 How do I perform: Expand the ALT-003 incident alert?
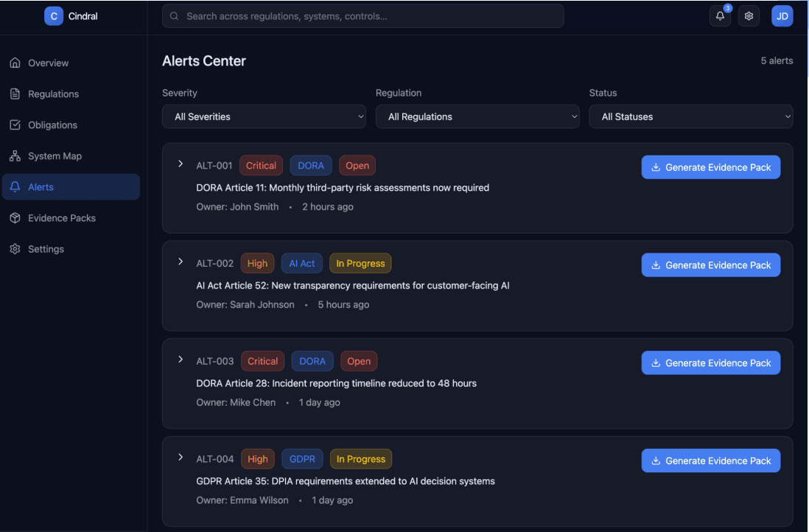181,359
